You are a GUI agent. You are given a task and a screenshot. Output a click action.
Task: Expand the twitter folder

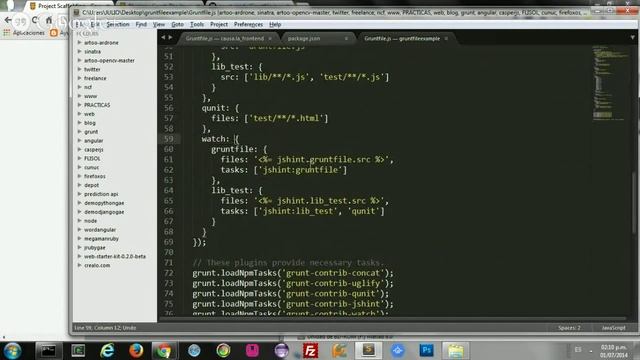[x=80, y=69]
